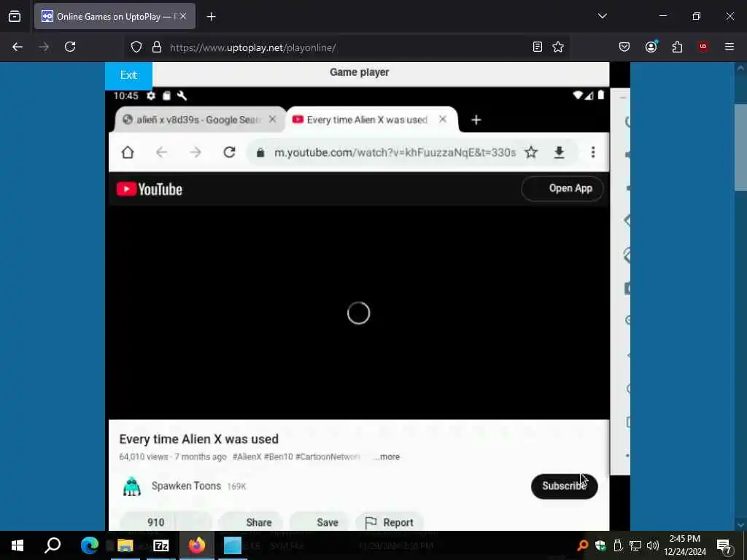Click the Firefox back arrow

pyautogui.click(x=18, y=47)
